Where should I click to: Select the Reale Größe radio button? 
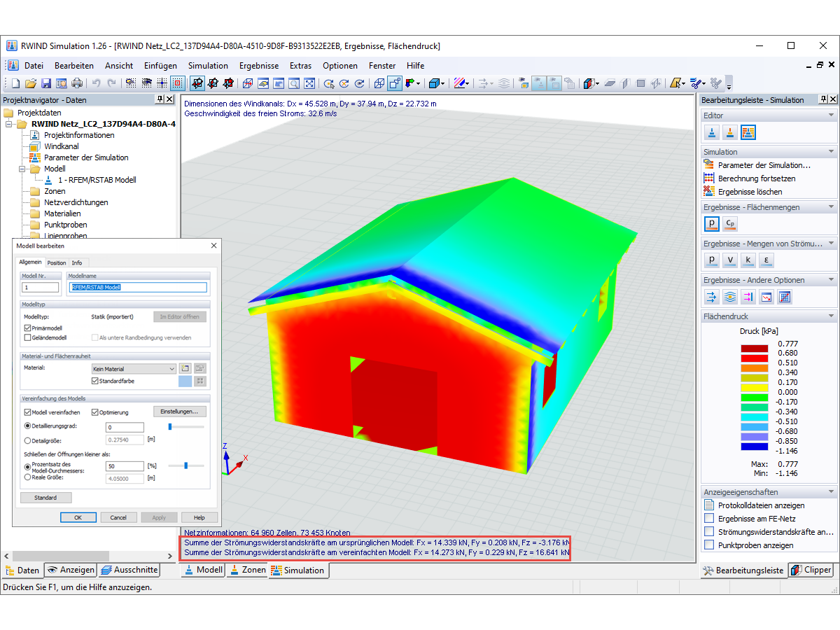27,477
